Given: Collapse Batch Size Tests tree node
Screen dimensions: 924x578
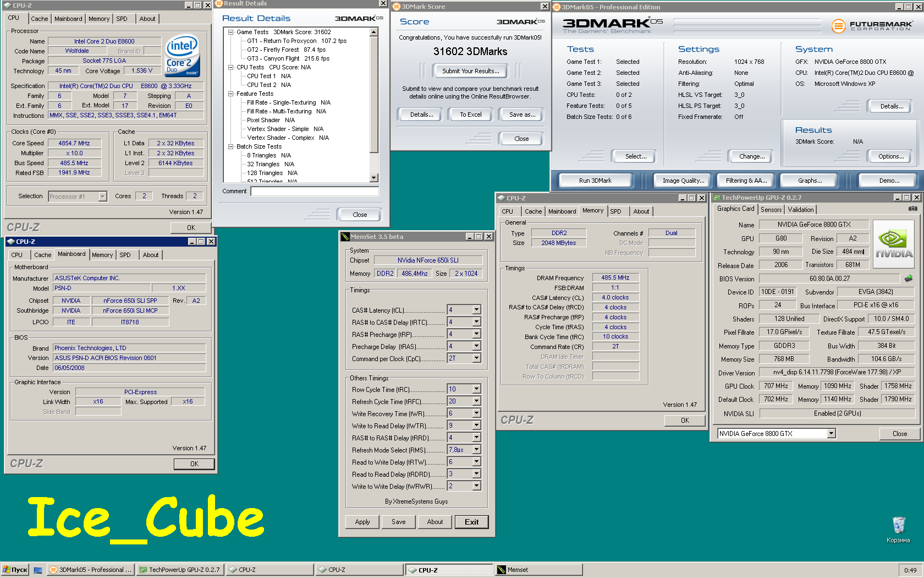Looking at the screenshot, I should point(231,146).
